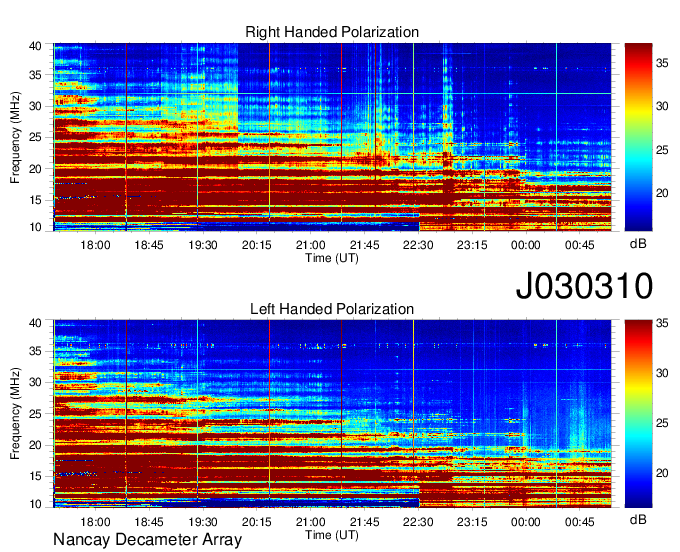The height and width of the screenshot is (552, 680).
Task: Click 'Time (UT)' label under the Right Handed plot
Action: [x=332, y=258]
